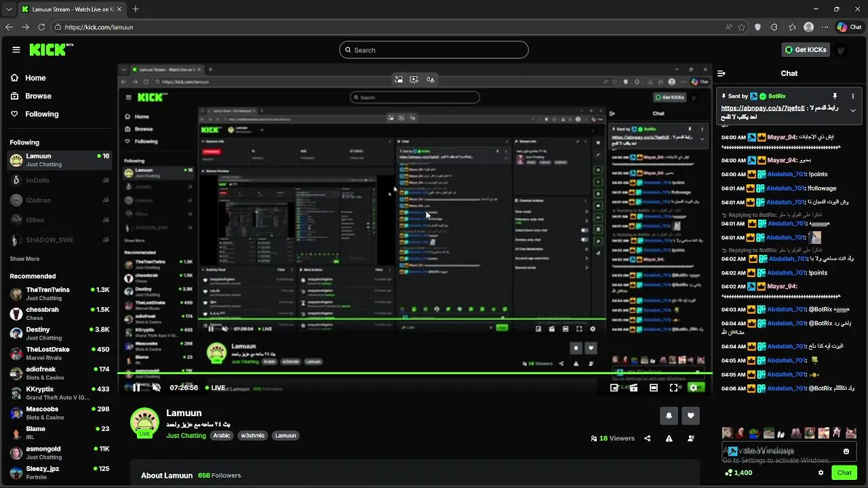Screen dimensions: 868x488
Task: Toggle theater mode in the video player
Action: [653, 388]
